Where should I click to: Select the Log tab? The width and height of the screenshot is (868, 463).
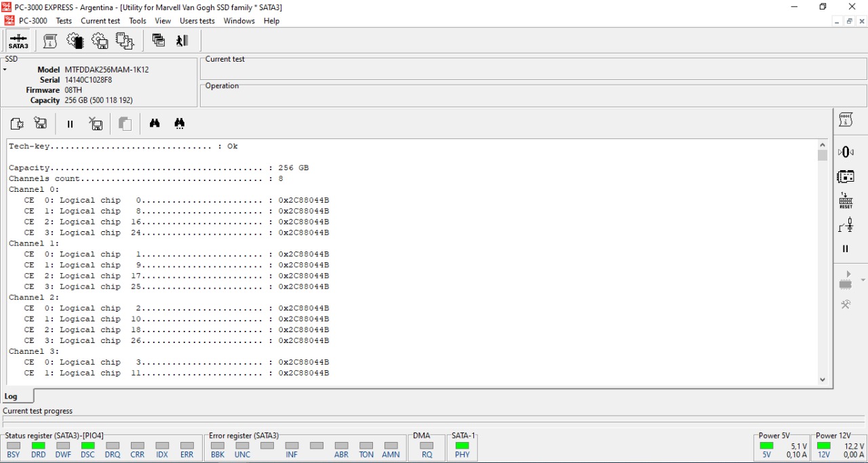[12, 397]
